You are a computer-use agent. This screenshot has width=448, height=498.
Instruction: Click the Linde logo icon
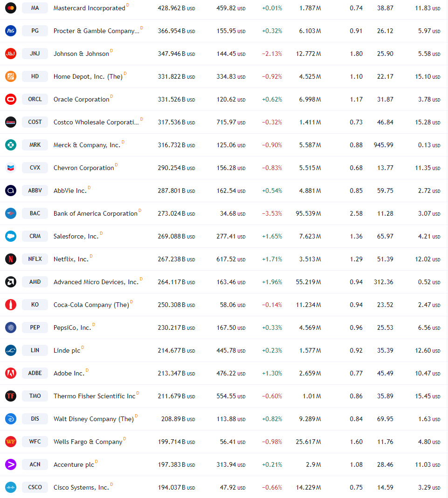pyautogui.click(x=11, y=350)
